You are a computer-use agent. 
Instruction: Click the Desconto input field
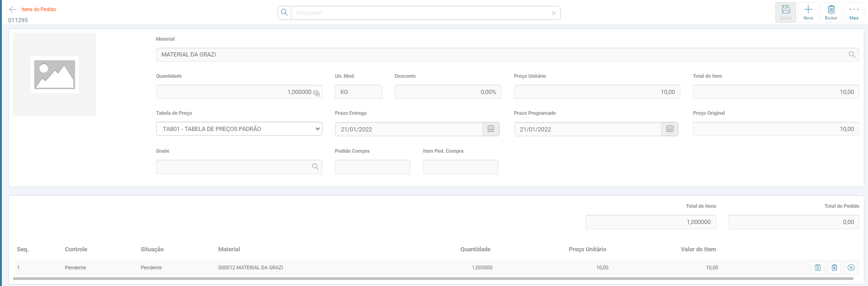tap(447, 92)
